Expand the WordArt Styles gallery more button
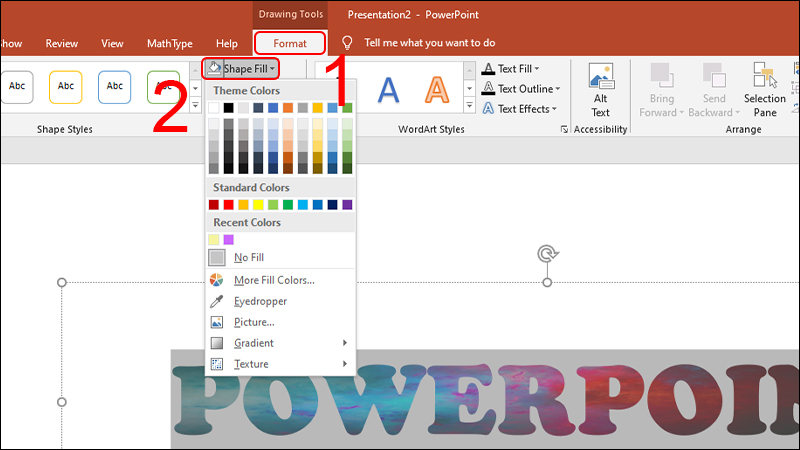The image size is (800, 450). pos(469,106)
